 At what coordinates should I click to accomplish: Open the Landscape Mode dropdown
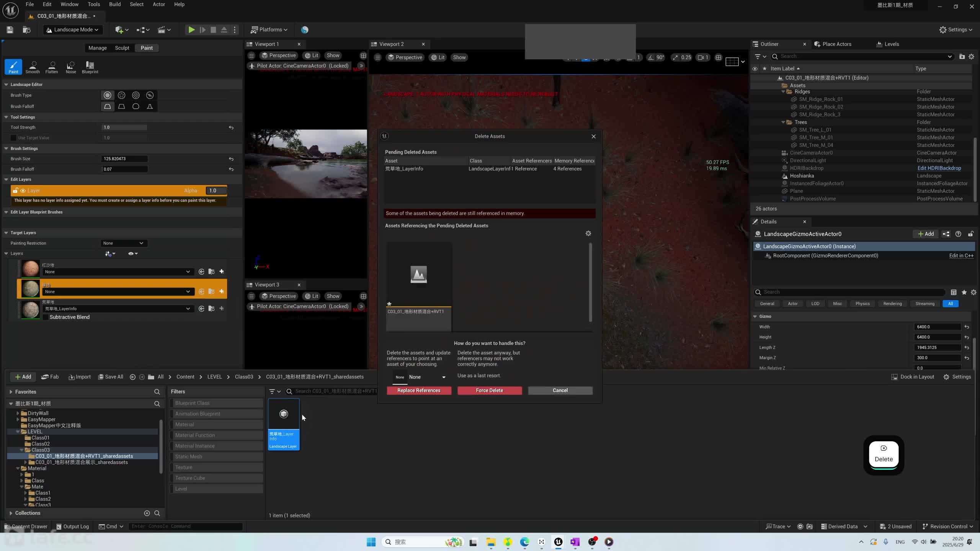[x=73, y=30]
